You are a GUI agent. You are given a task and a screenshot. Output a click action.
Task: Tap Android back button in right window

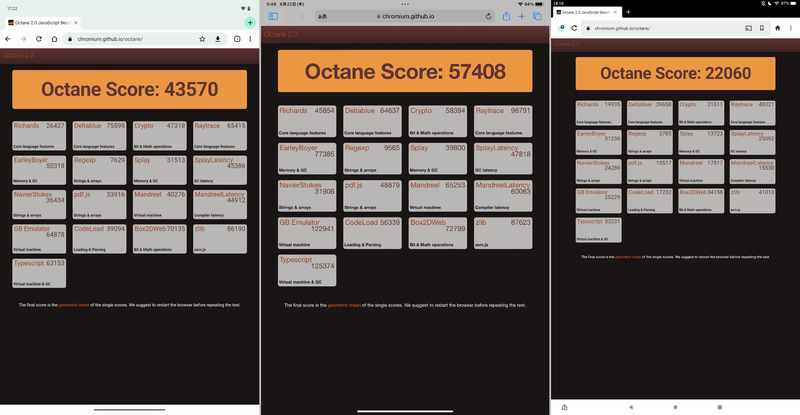pos(631,407)
